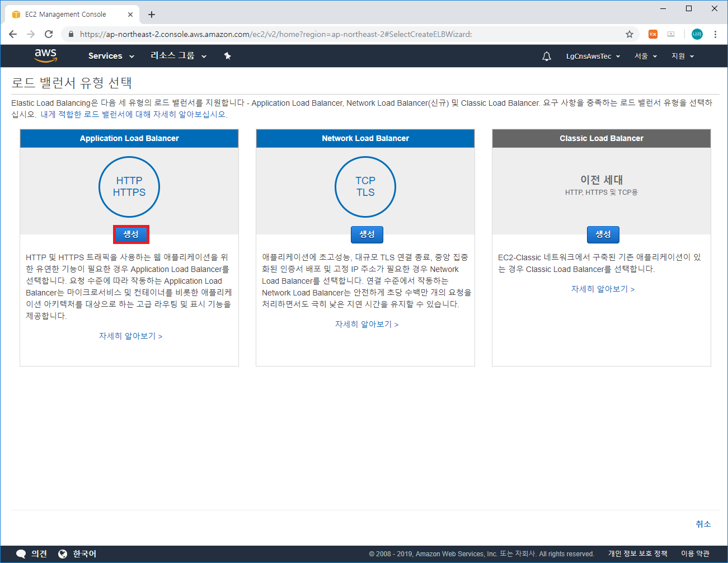This screenshot has height=563, width=728.
Task: Open the 서울 region dropdown
Action: coord(646,57)
